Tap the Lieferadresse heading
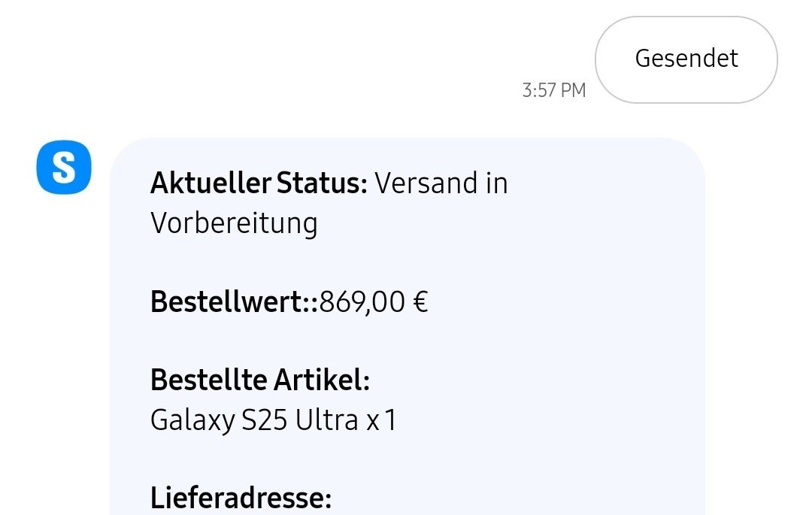The image size is (812, 515). (241, 498)
